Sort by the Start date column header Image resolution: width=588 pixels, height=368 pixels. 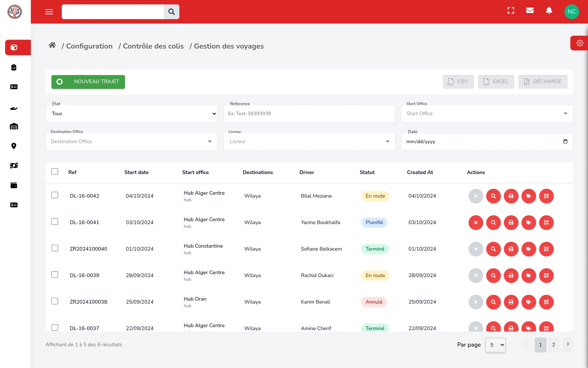[x=137, y=172]
